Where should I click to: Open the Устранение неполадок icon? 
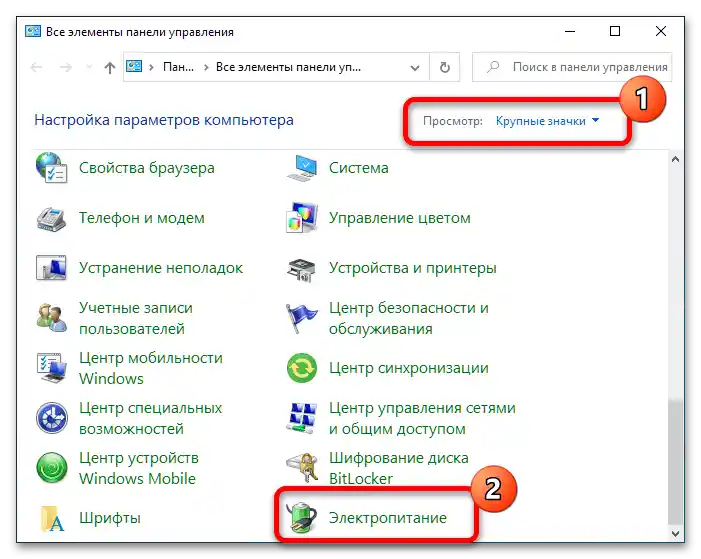coord(51,268)
